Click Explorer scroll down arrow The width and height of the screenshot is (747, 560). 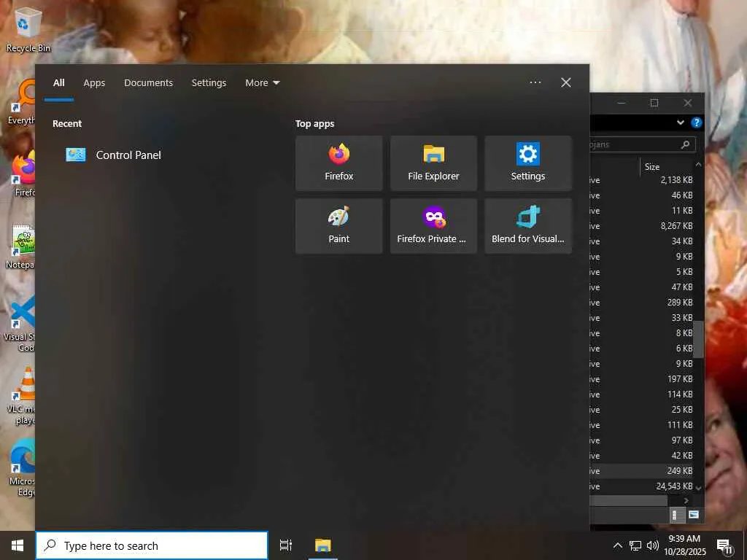click(698, 488)
